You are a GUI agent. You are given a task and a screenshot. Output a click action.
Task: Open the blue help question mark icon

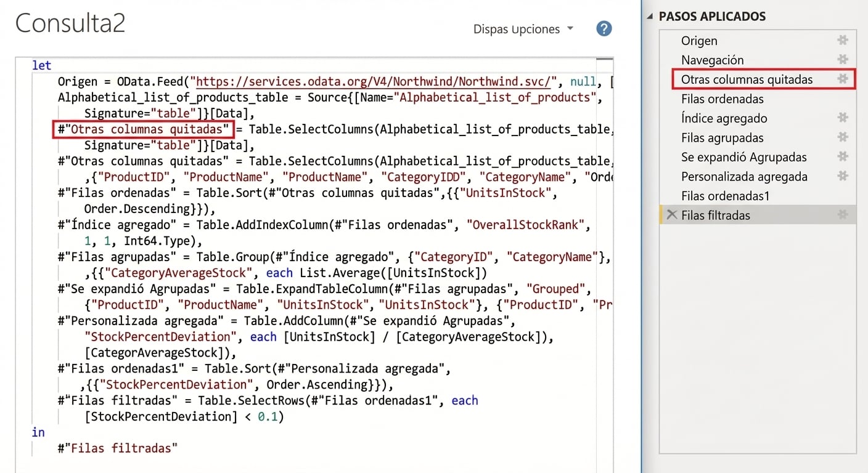click(x=604, y=28)
